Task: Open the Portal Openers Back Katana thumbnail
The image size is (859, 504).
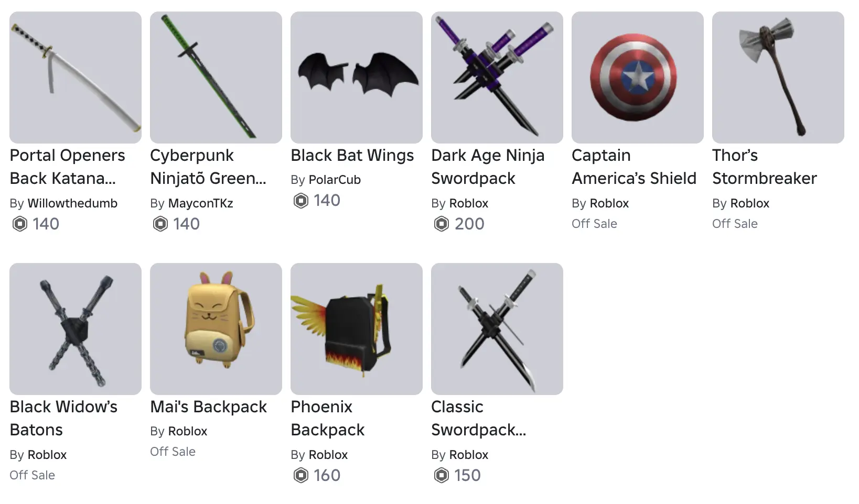Action: (76, 78)
